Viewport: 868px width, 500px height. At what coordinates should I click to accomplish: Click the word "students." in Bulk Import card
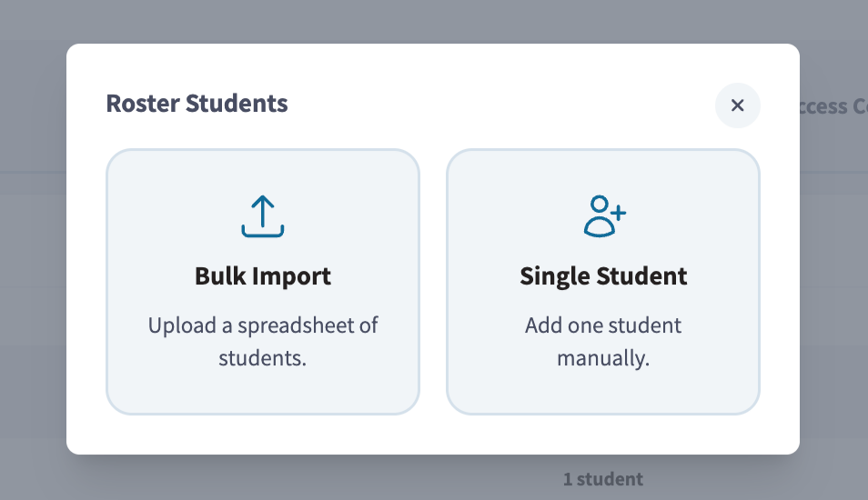[x=263, y=358]
